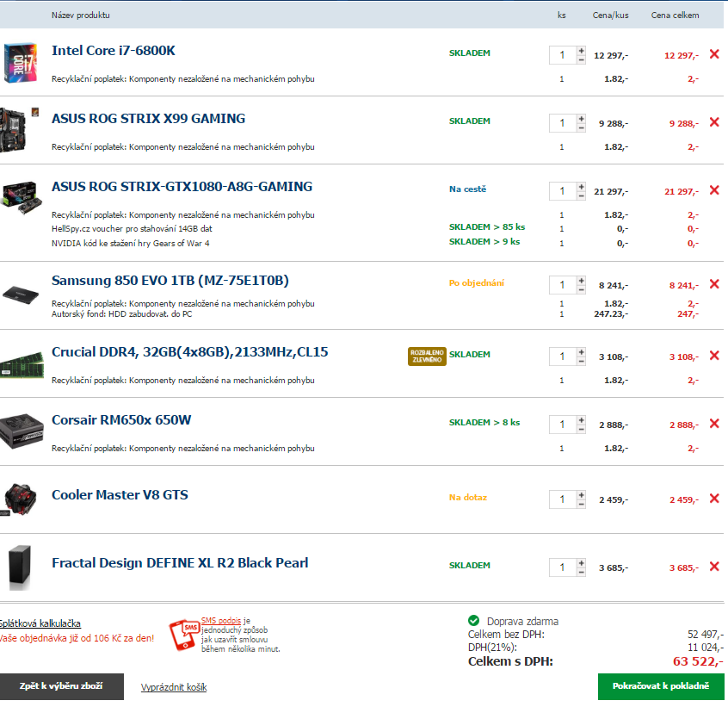Decrease quantity of Samsung 850 EVO
The width and height of the screenshot is (728, 713).
coord(582,289)
